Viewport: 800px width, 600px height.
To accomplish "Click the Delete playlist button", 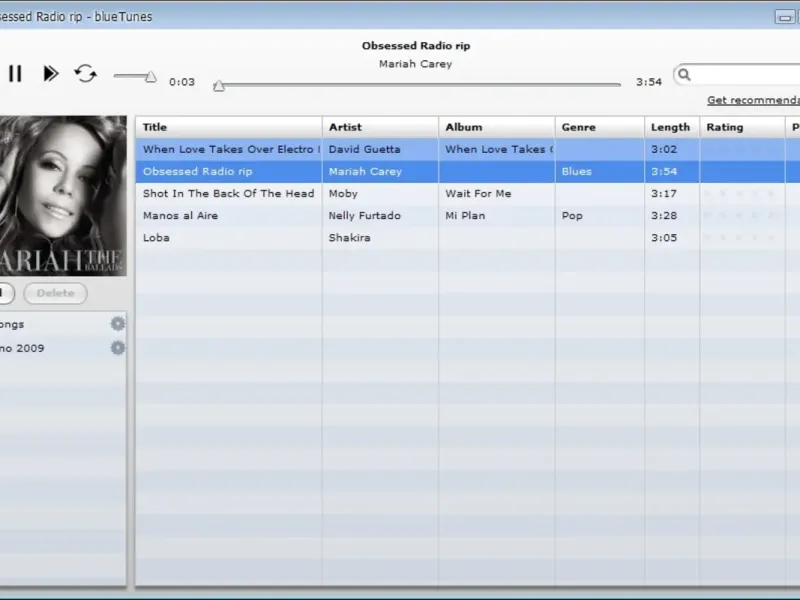I will (56, 293).
